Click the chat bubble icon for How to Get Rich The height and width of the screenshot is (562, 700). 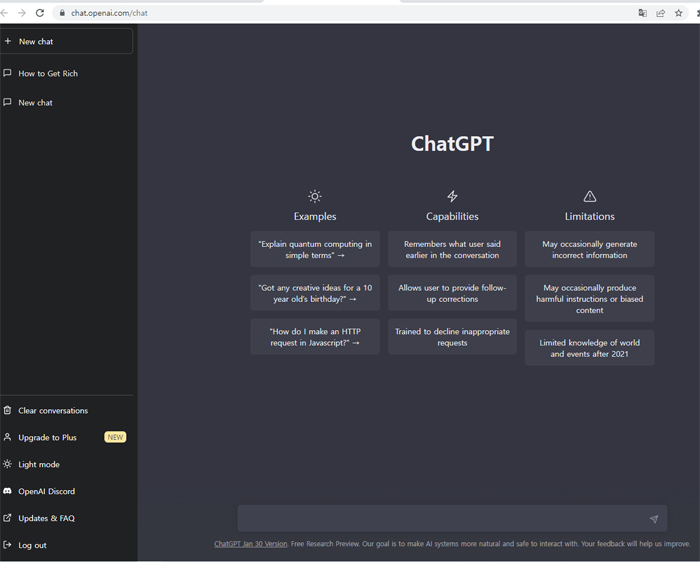coord(7,73)
